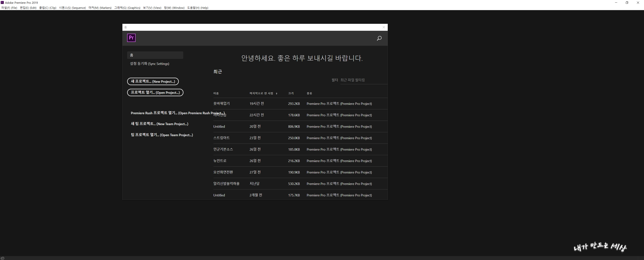Click 새 팀 프로젝트 (New Team Project) link
The width and height of the screenshot is (644, 260).
coord(159,124)
